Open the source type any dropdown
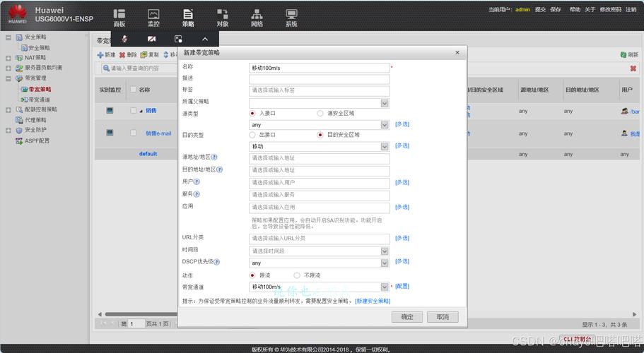This screenshot has height=353, width=644. tap(385, 125)
